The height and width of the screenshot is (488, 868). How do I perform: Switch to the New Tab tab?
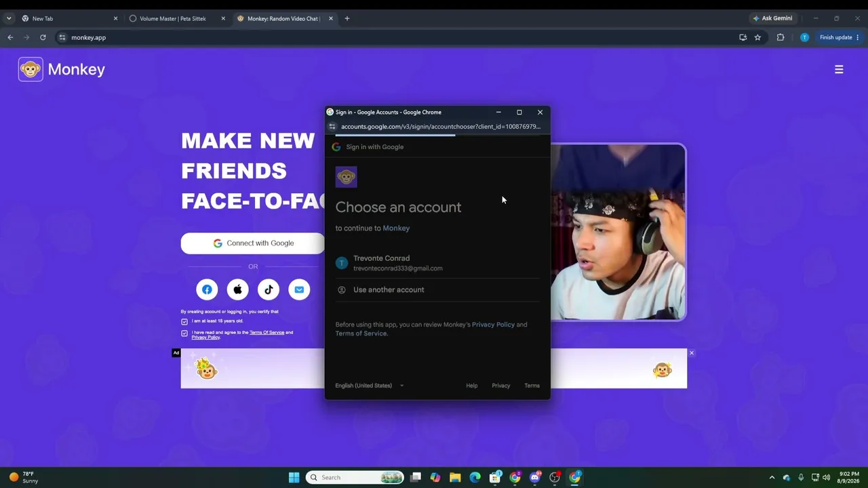pos(69,18)
